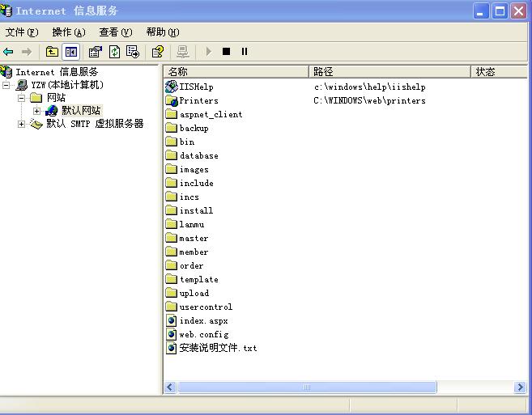Click the Export list toolbar icon

click(x=133, y=52)
